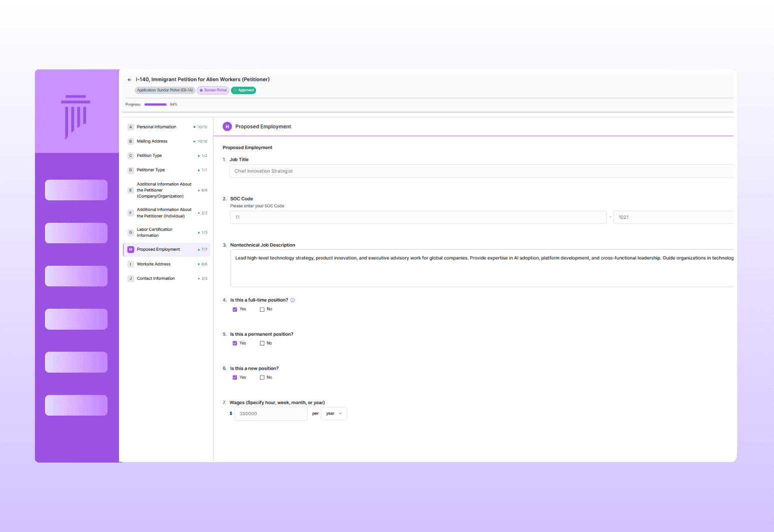Toggle No for permanent position
774x532 pixels.
click(x=262, y=343)
